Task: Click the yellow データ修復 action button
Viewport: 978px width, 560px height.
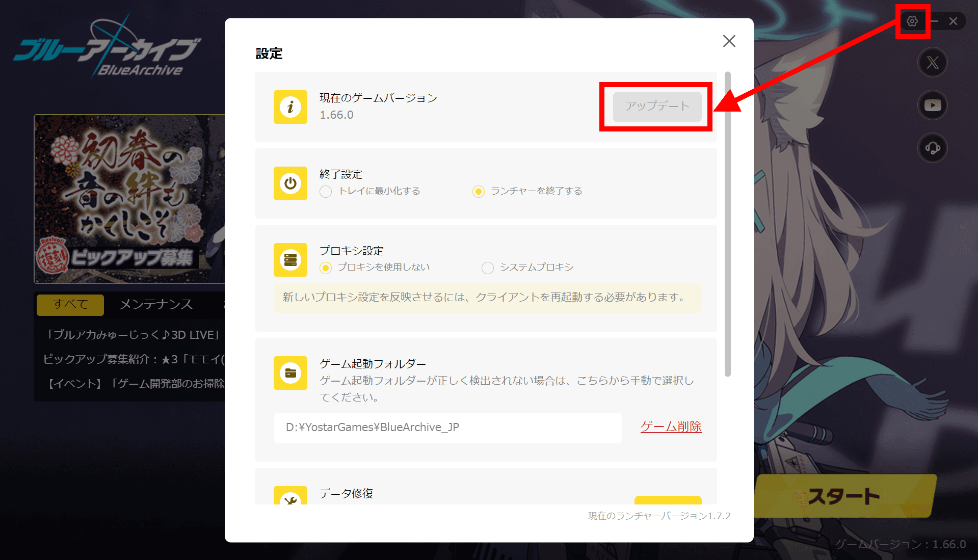Action: 668,500
